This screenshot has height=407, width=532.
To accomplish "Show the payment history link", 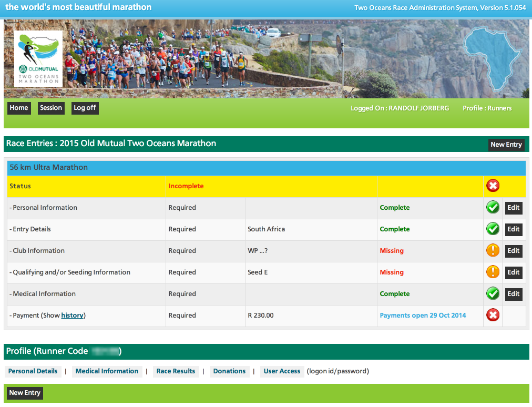I will point(72,315).
